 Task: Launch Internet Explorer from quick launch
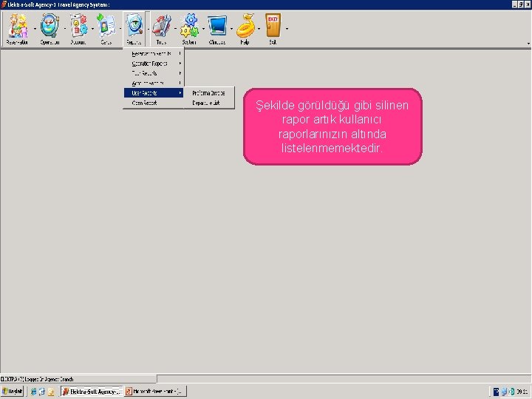tap(33, 392)
